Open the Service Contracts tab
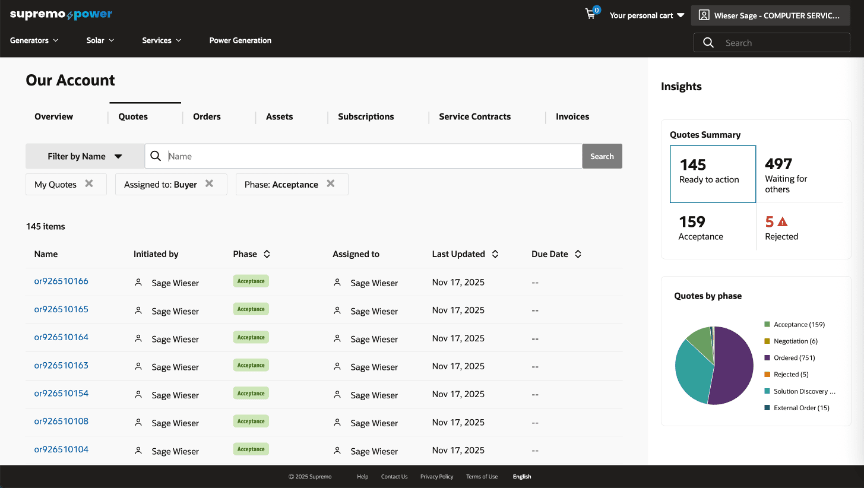 click(x=475, y=117)
